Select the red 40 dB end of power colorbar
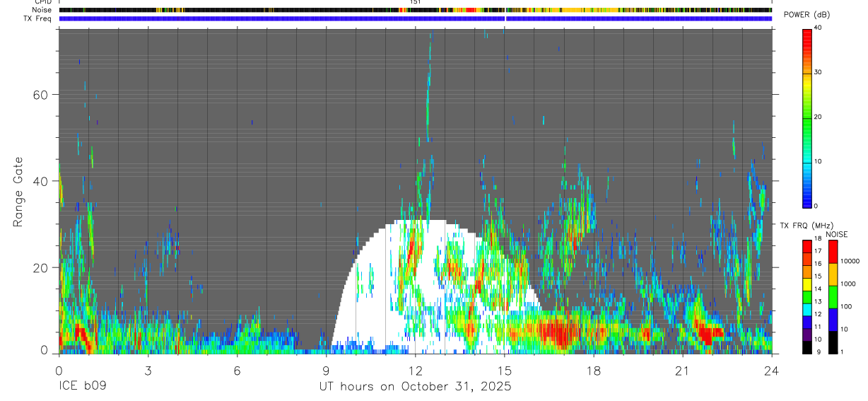Image resolution: width=868 pixels, height=401 pixels. [x=807, y=32]
